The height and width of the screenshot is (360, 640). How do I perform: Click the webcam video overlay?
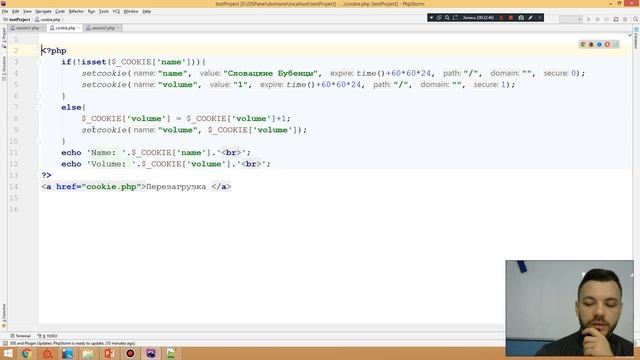tap(569, 308)
